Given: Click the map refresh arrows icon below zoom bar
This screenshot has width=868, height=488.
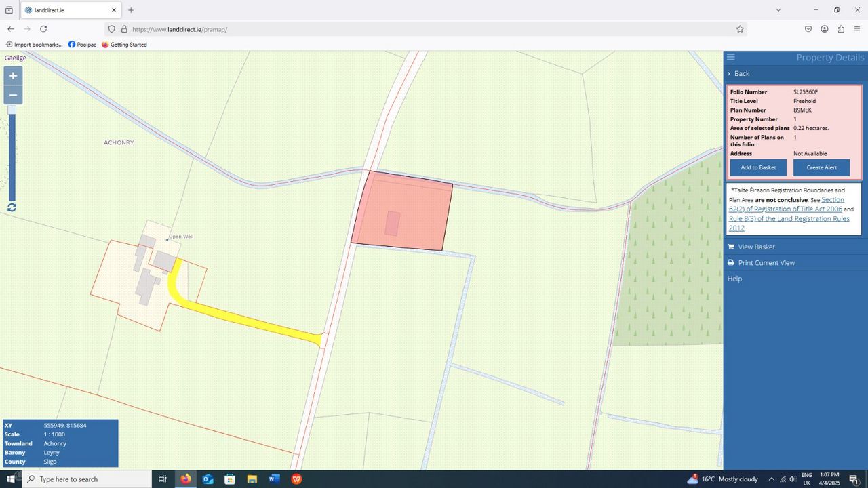Looking at the screenshot, I should point(12,207).
